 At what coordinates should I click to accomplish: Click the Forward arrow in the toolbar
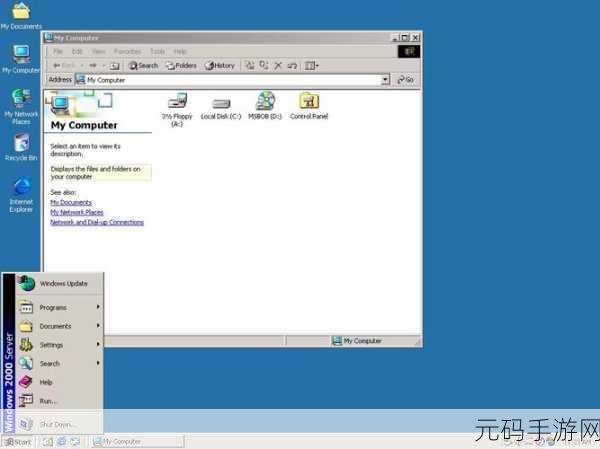pyautogui.click(x=93, y=65)
